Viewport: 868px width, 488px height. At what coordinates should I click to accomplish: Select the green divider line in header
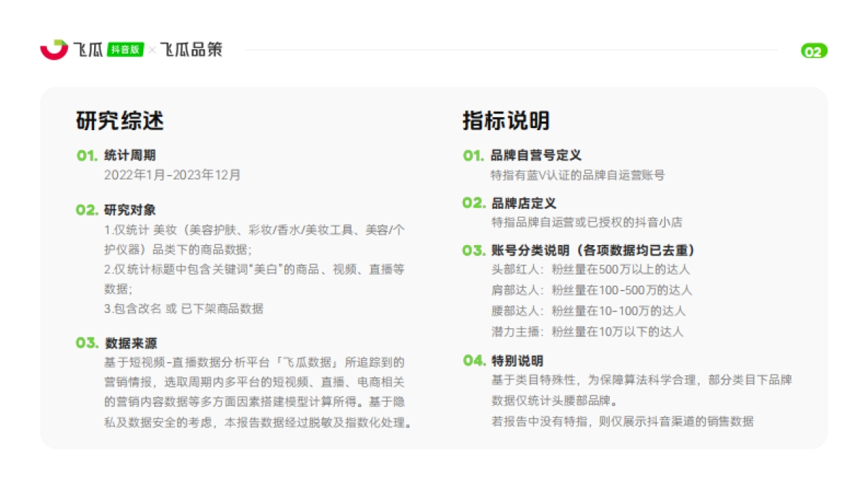click(x=506, y=49)
